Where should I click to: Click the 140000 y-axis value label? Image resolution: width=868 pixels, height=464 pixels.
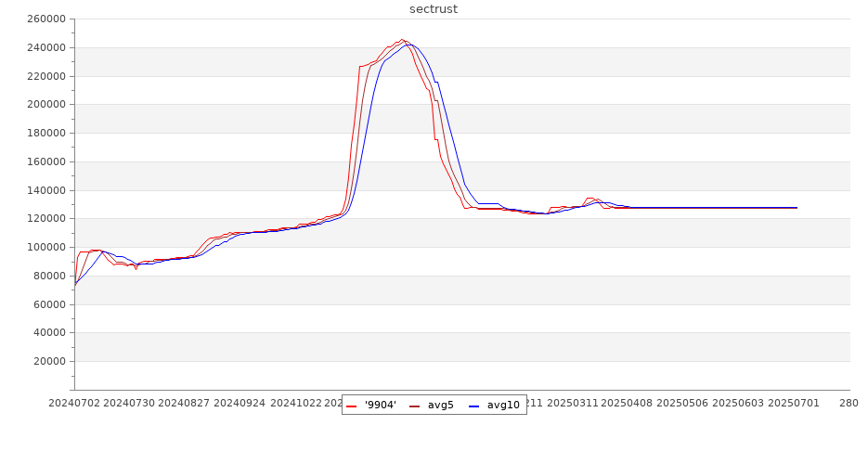click(x=45, y=190)
